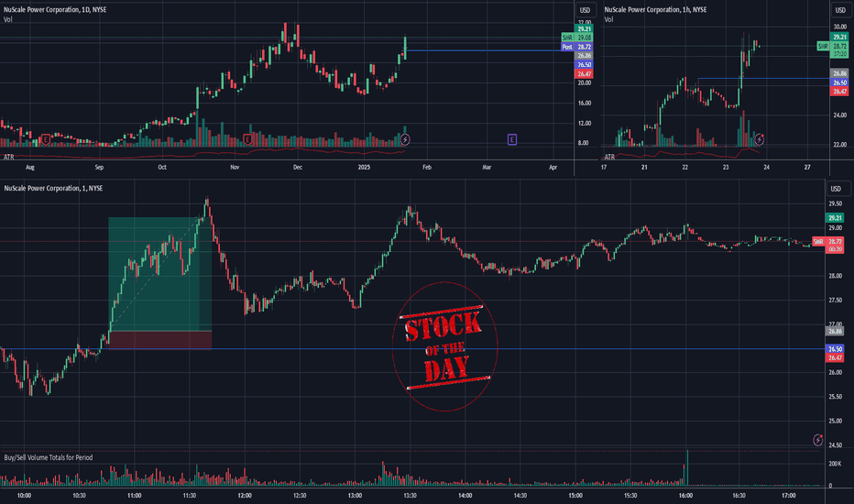Screen dimensions: 854x504
Task: Click the red 26.47 price label on 1-minute chart
Action: tap(836, 358)
